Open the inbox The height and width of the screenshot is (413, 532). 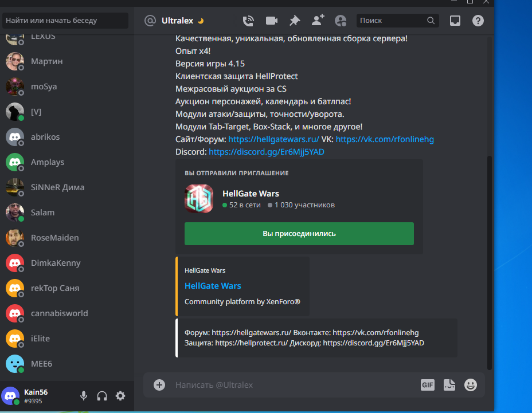pyautogui.click(x=455, y=21)
